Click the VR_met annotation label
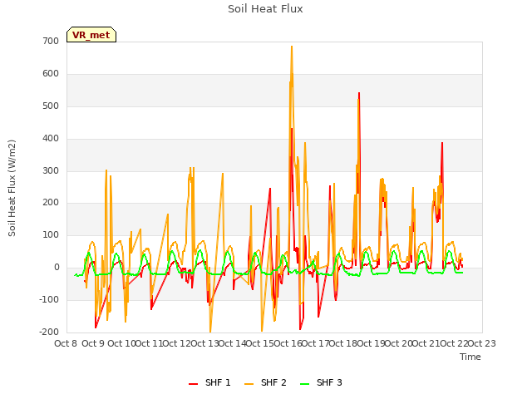This screenshot has height=399, width=532. (91, 35)
